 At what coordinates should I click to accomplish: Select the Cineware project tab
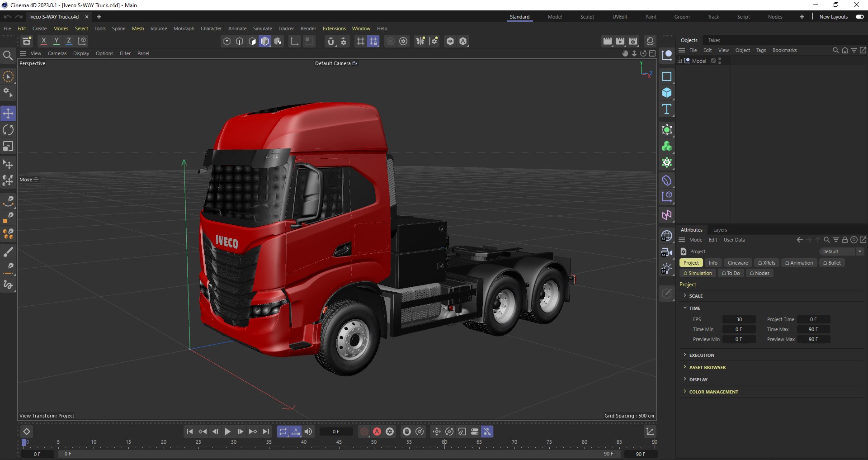click(738, 263)
